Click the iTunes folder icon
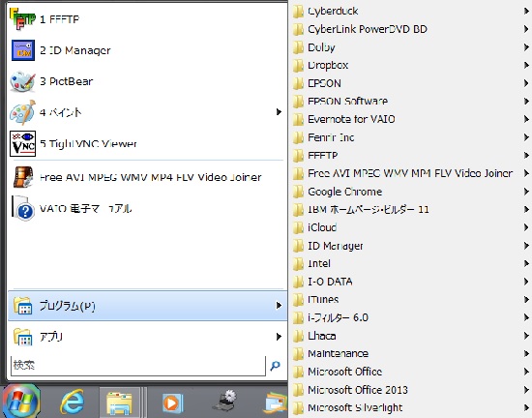 click(x=298, y=300)
